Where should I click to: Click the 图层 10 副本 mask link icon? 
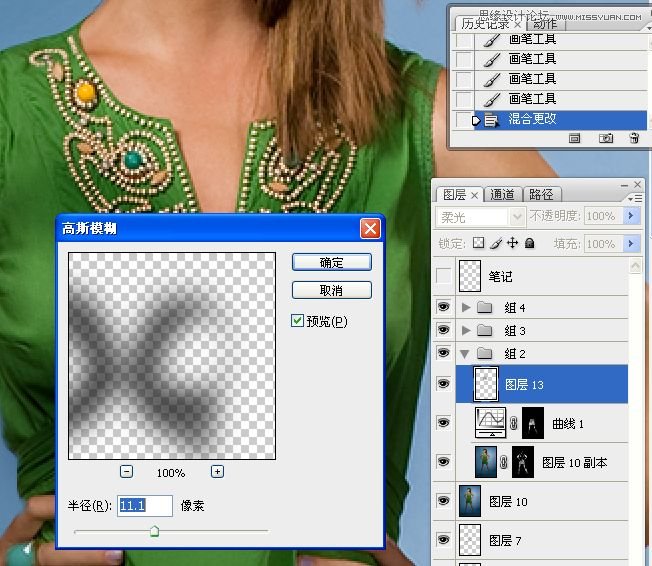pyautogui.click(x=504, y=462)
